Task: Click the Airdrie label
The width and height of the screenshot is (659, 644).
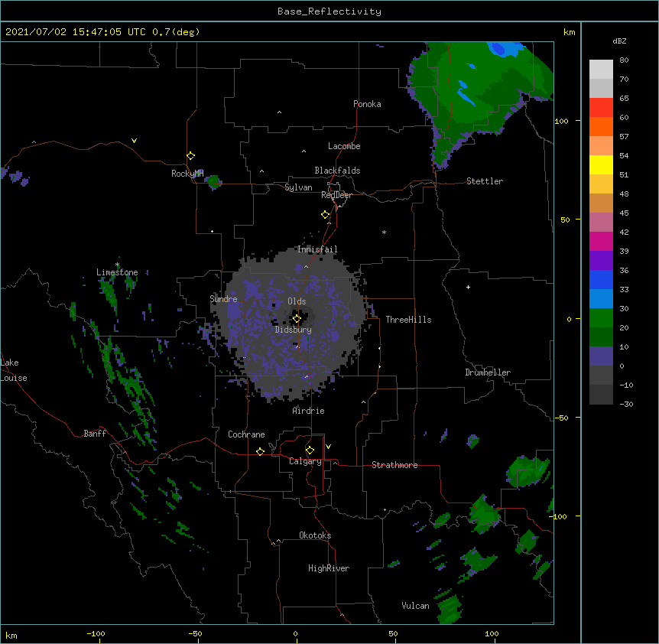Action: tap(309, 411)
